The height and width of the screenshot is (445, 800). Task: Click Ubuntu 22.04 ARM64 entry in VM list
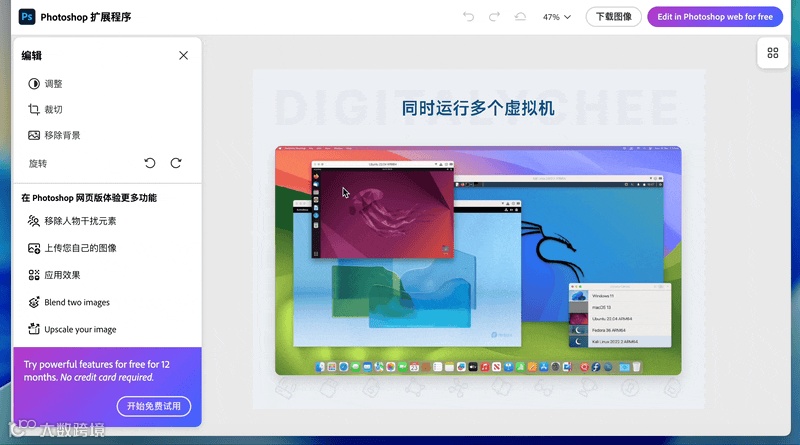click(x=620, y=318)
